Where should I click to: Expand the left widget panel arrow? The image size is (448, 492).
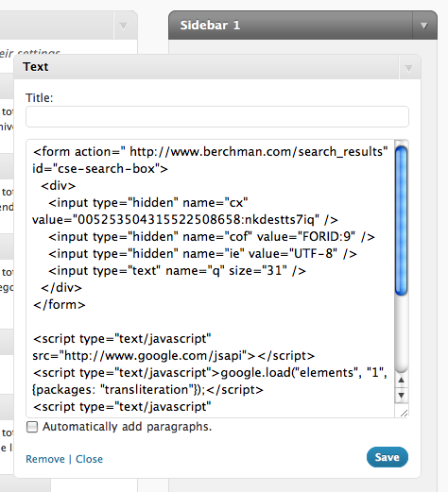[x=123, y=25]
